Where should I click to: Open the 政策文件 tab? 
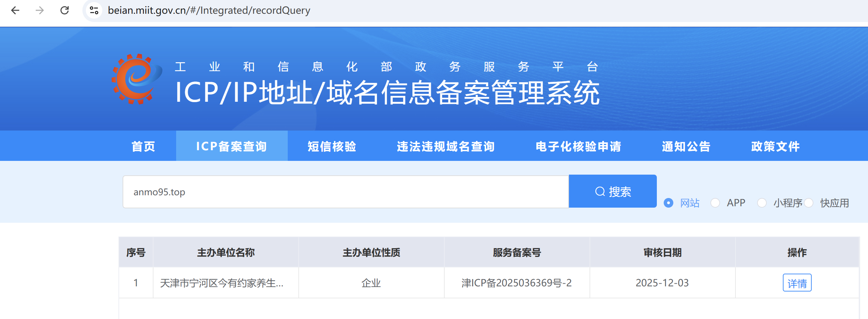(776, 146)
